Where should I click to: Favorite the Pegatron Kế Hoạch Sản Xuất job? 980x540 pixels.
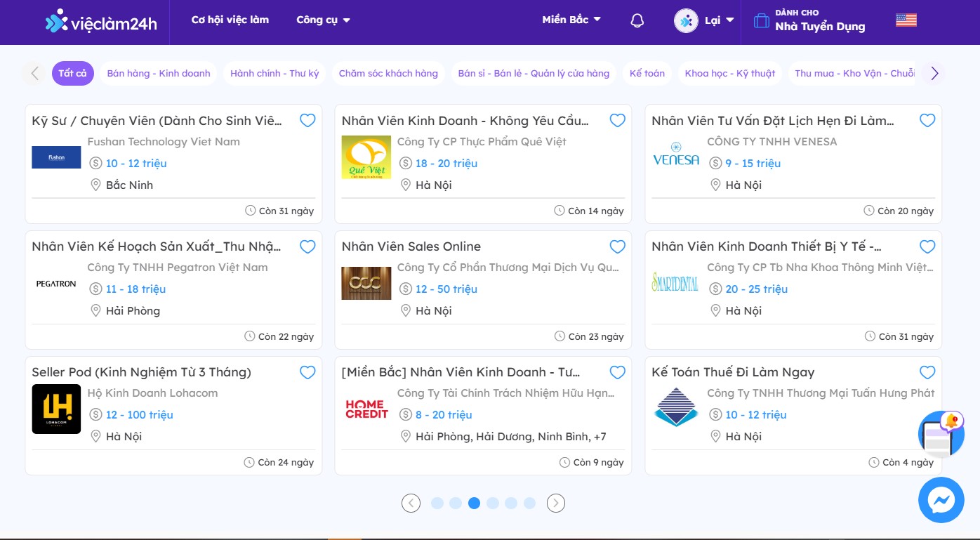click(x=307, y=246)
